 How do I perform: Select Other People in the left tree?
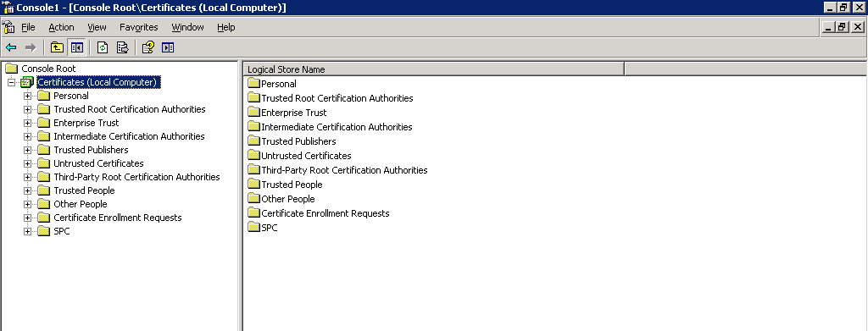click(81, 204)
